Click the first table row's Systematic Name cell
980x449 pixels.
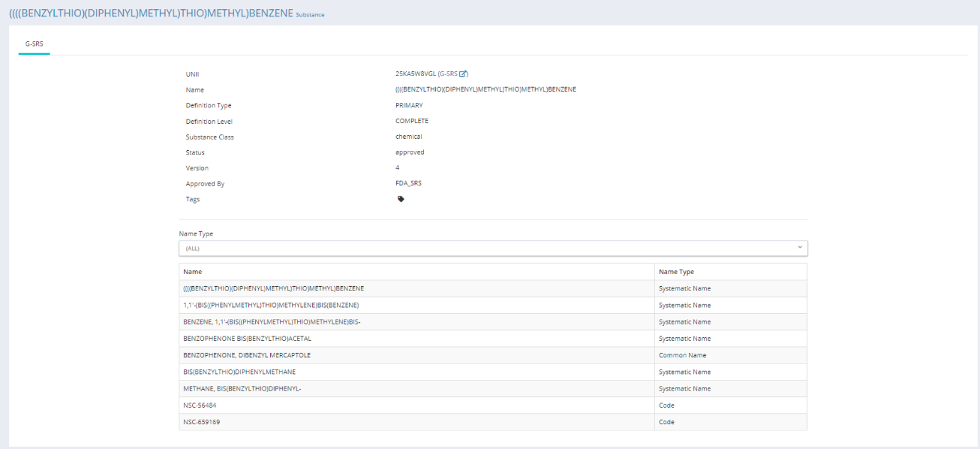(x=685, y=288)
